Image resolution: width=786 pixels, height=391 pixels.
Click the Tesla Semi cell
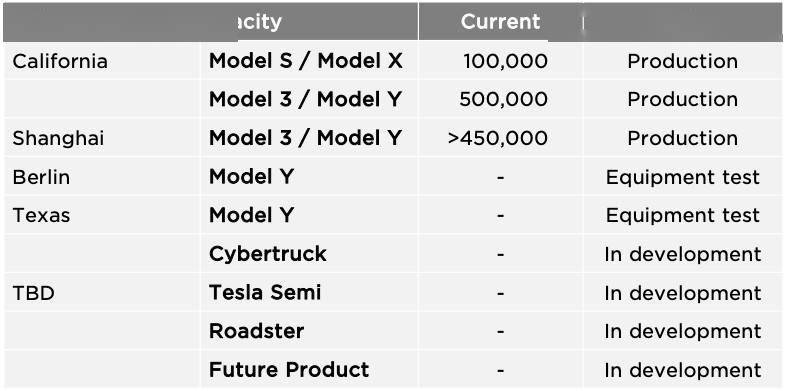point(265,293)
